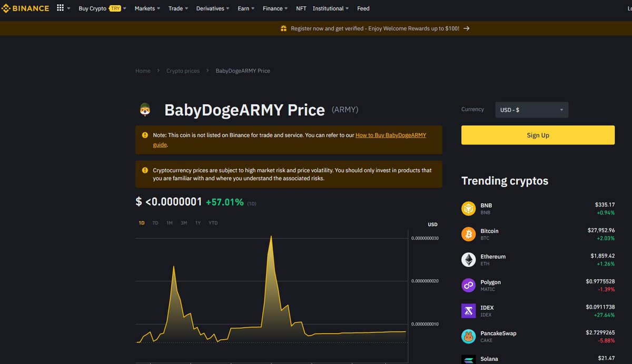Select the 1D chart range
Screen dimensions: 632x364
tap(142, 223)
